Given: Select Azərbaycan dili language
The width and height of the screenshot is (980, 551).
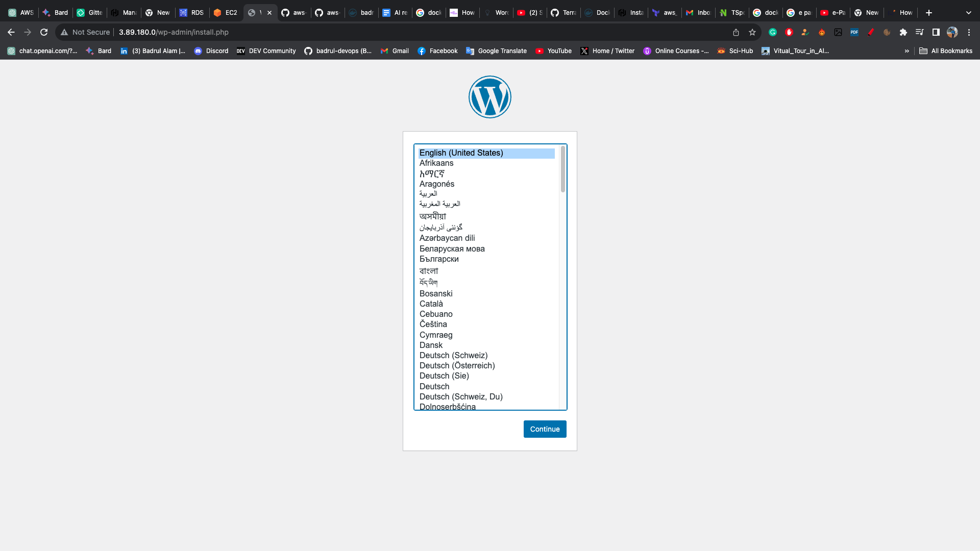Looking at the screenshot, I should pyautogui.click(x=486, y=238).
